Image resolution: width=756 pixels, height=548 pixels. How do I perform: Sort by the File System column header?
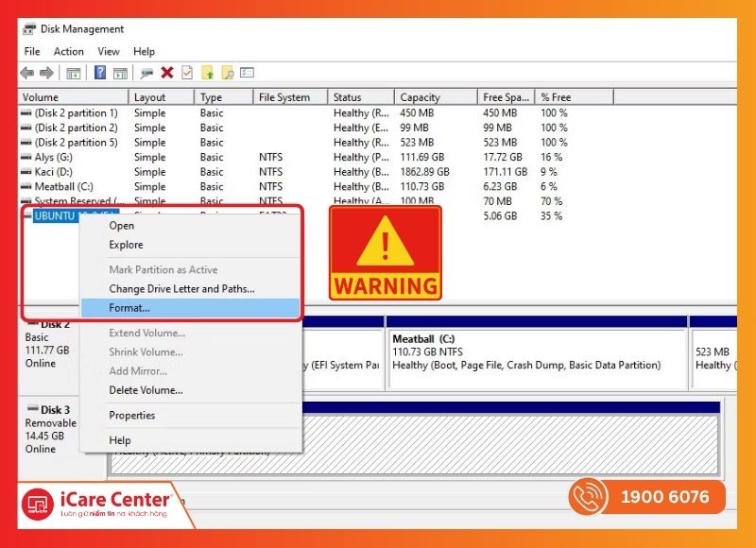coord(283,97)
